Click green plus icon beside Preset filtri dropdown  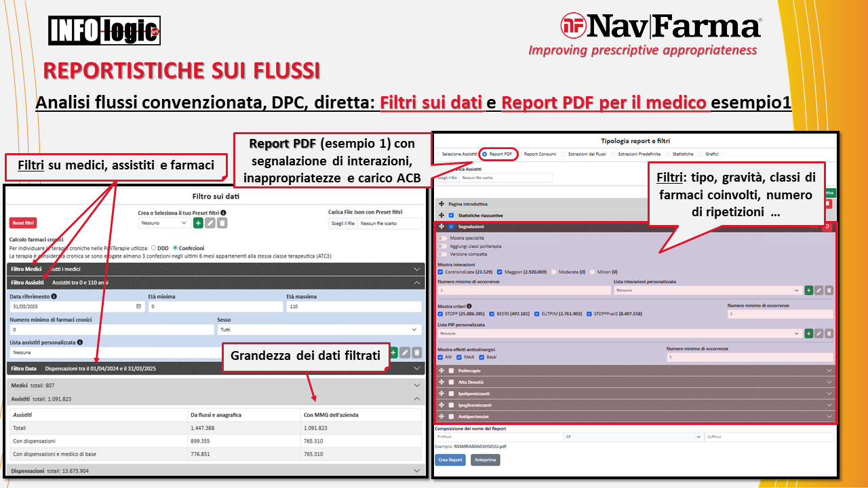pos(198,222)
